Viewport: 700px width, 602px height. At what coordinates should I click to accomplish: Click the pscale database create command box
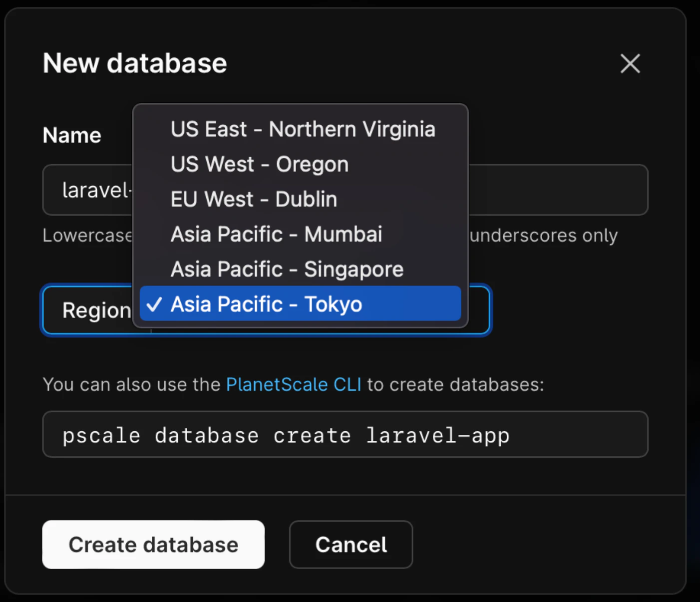coord(345,434)
